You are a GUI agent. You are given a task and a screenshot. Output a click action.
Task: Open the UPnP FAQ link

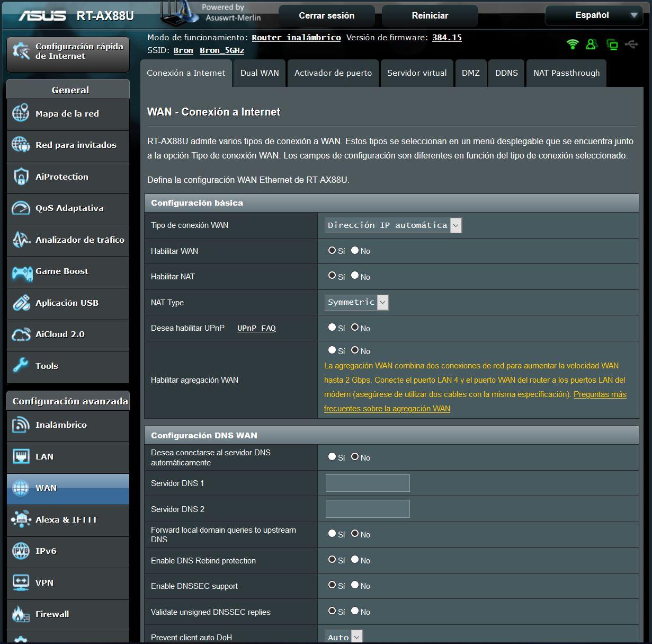(x=256, y=328)
